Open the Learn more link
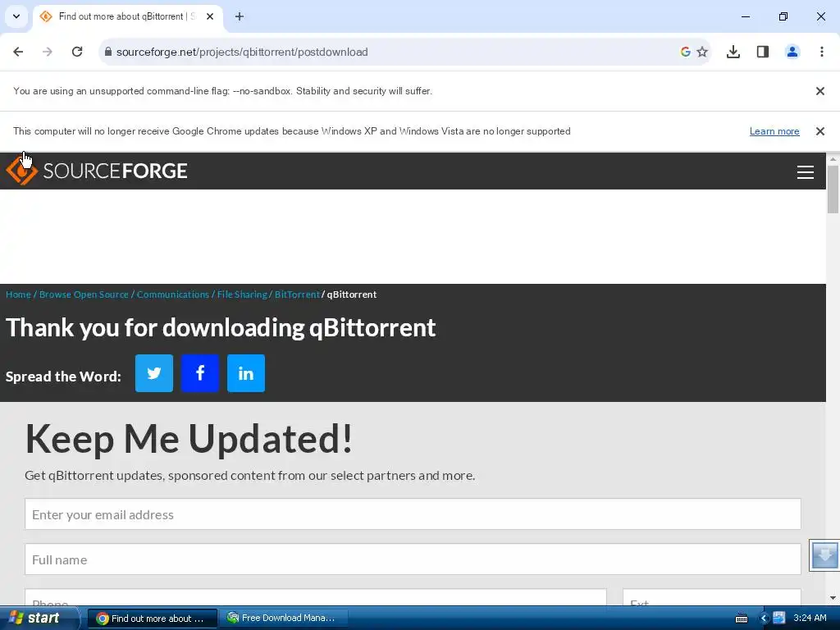840x630 pixels. [x=774, y=131]
